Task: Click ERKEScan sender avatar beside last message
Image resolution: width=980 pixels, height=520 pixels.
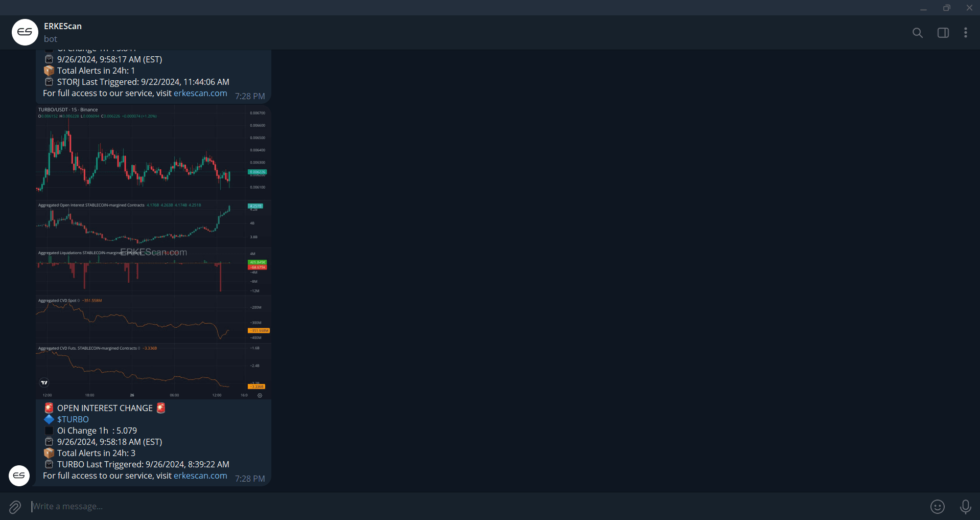Action: pyautogui.click(x=19, y=476)
